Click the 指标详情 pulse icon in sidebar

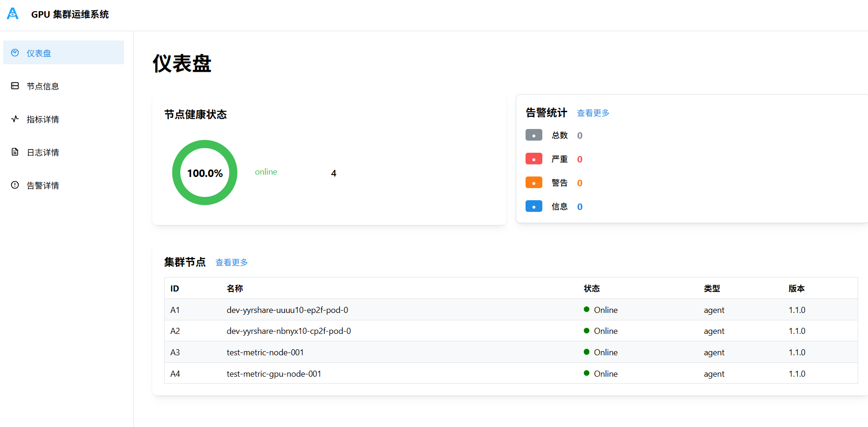point(15,119)
